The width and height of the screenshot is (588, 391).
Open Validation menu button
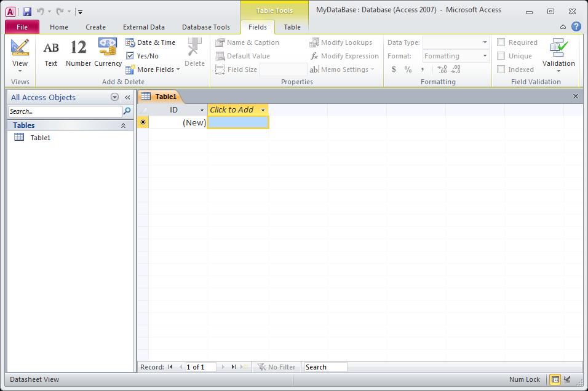(x=558, y=55)
